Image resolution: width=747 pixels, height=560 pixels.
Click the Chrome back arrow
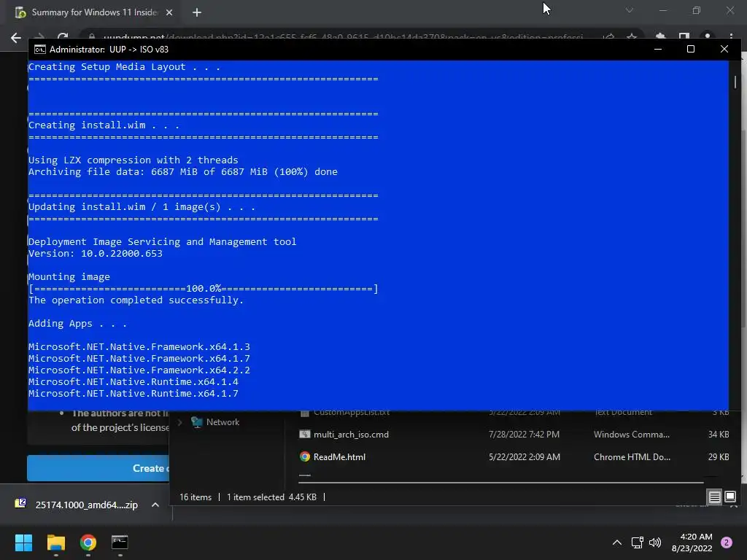[x=16, y=38]
